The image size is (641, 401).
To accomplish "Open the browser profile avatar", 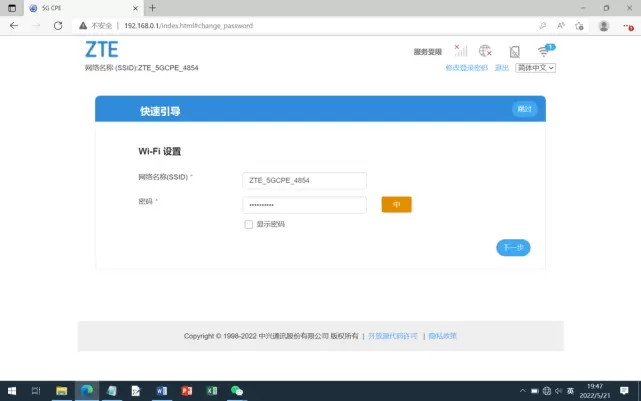I will (603, 25).
